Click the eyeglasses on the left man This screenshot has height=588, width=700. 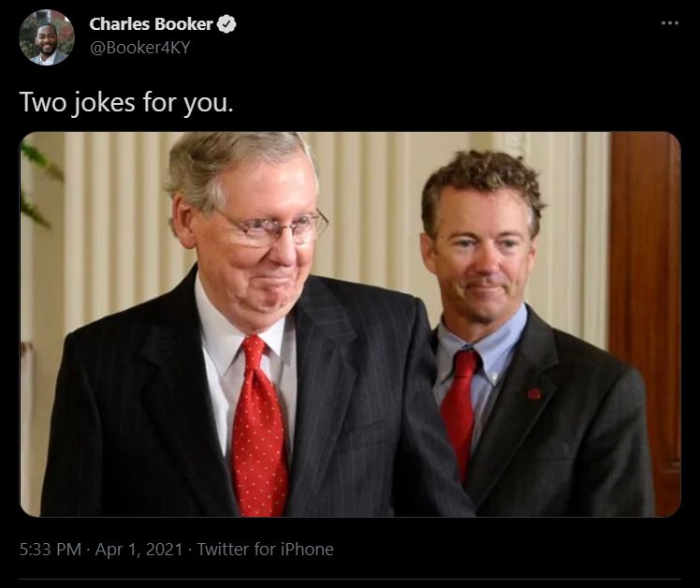click(x=272, y=228)
